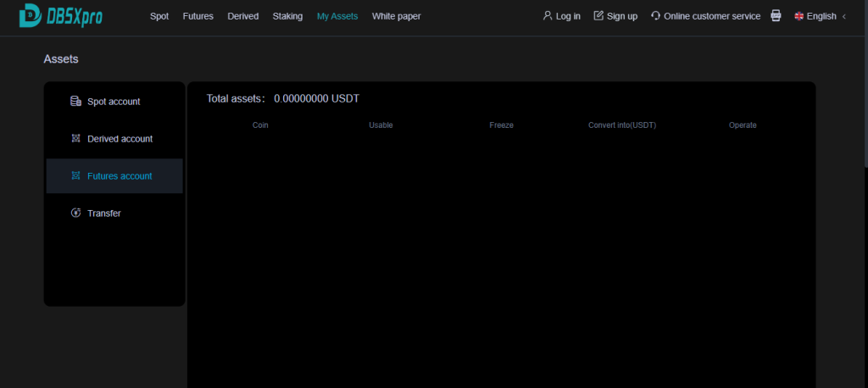
Task: Click the Total assets 0.00000000 USDT value
Action: (x=317, y=99)
